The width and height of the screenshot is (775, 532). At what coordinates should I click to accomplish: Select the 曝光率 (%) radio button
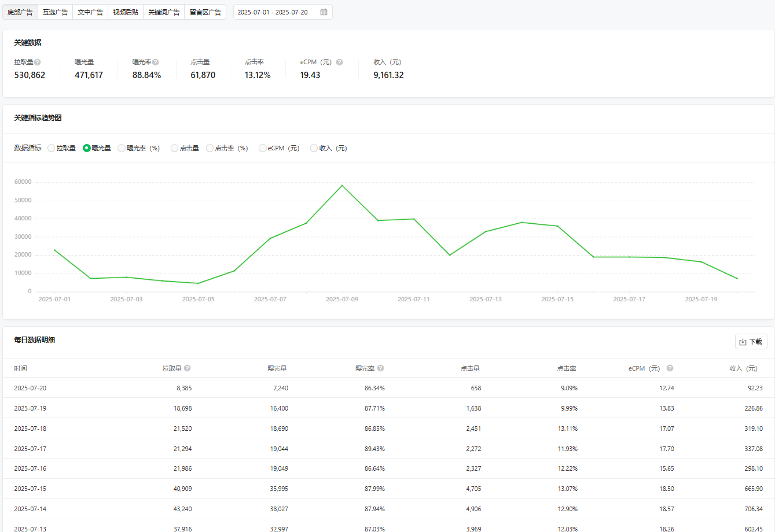point(122,148)
